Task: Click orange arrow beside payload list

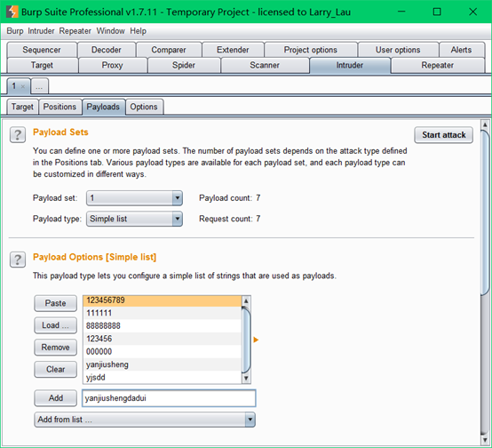Action: [256, 340]
